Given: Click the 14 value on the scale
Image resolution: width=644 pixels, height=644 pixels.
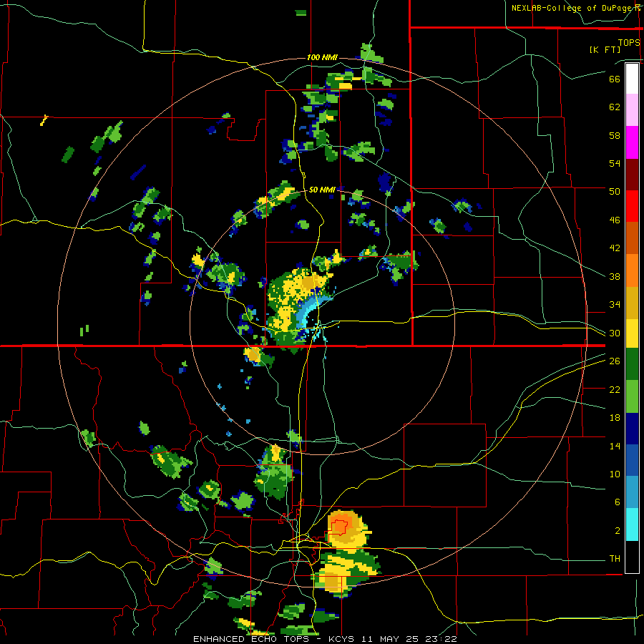Looking at the screenshot, I should (615, 446).
